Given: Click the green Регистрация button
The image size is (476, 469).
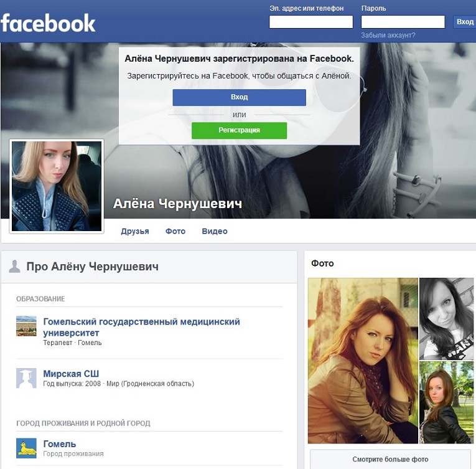Looking at the screenshot, I should [239, 130].
